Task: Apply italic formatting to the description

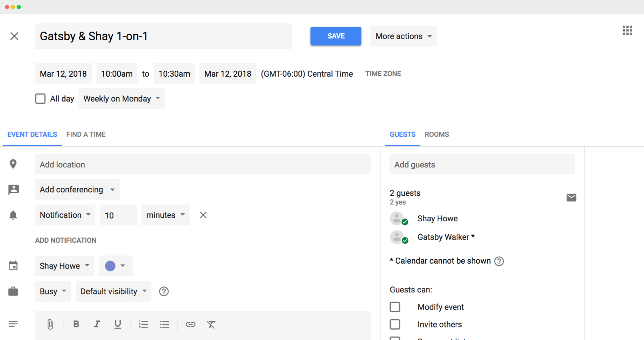Action: [97, 324]
